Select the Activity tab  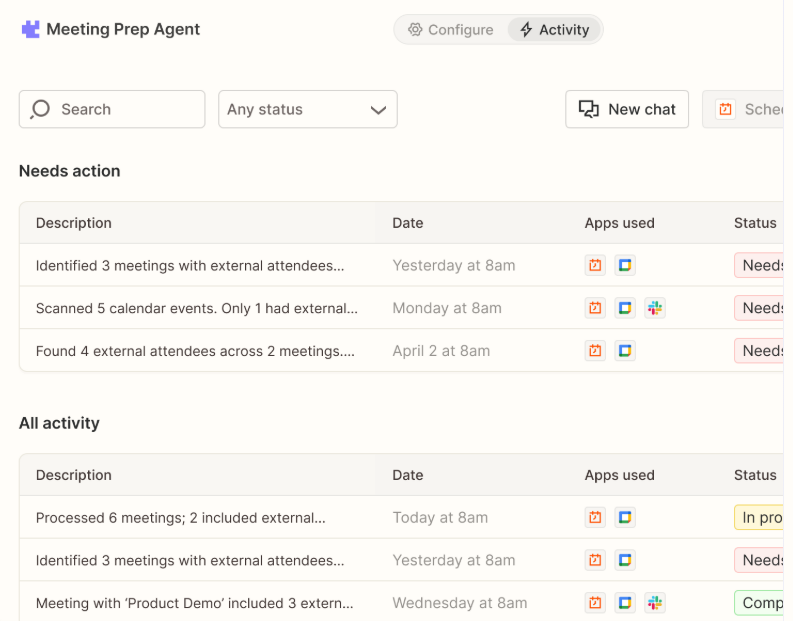pos(553,30)
